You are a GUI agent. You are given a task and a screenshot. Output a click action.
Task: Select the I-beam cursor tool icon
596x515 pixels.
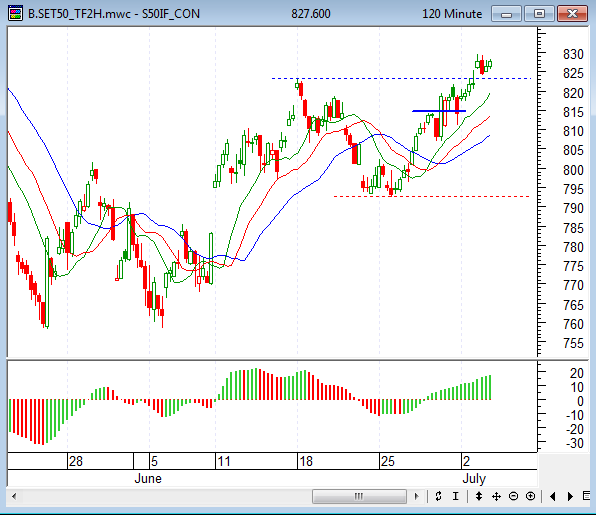(x=456, y=496)
